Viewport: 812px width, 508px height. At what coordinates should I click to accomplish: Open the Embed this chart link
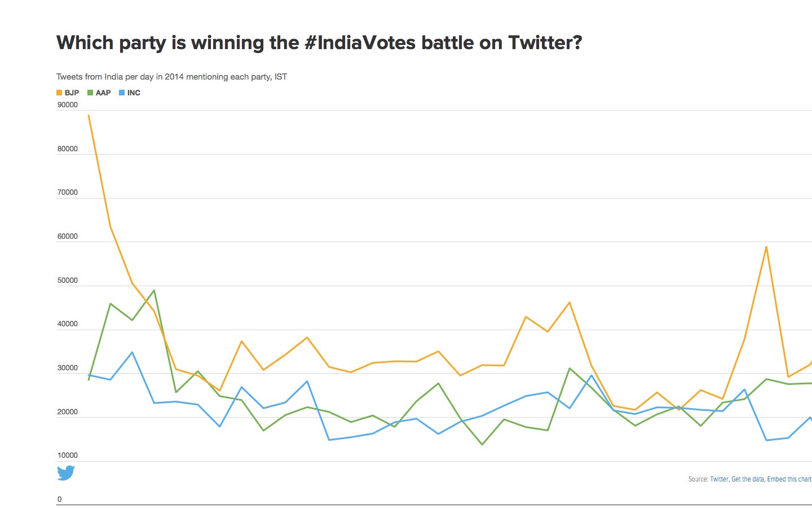click(789, 479)
